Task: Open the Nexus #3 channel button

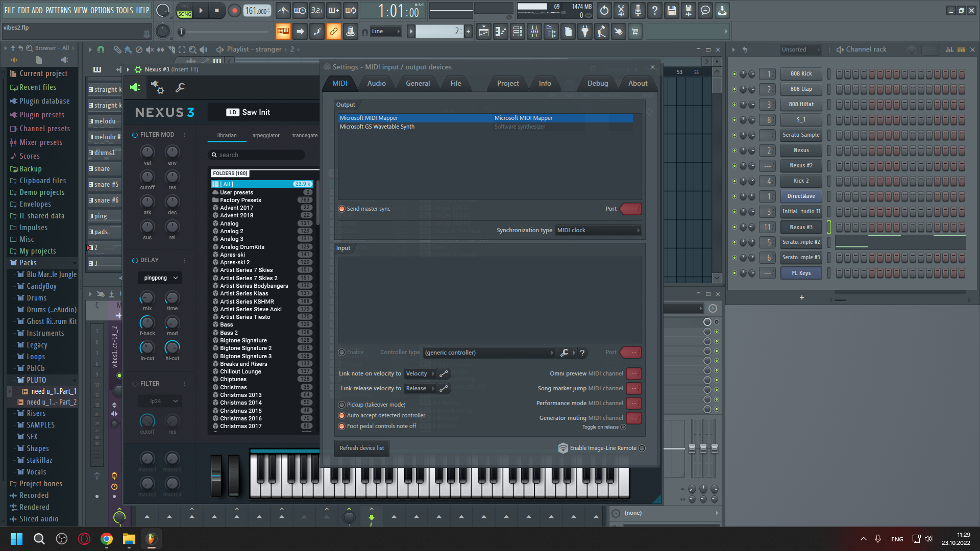Action: pyautogui.click(x=801, y=227)
